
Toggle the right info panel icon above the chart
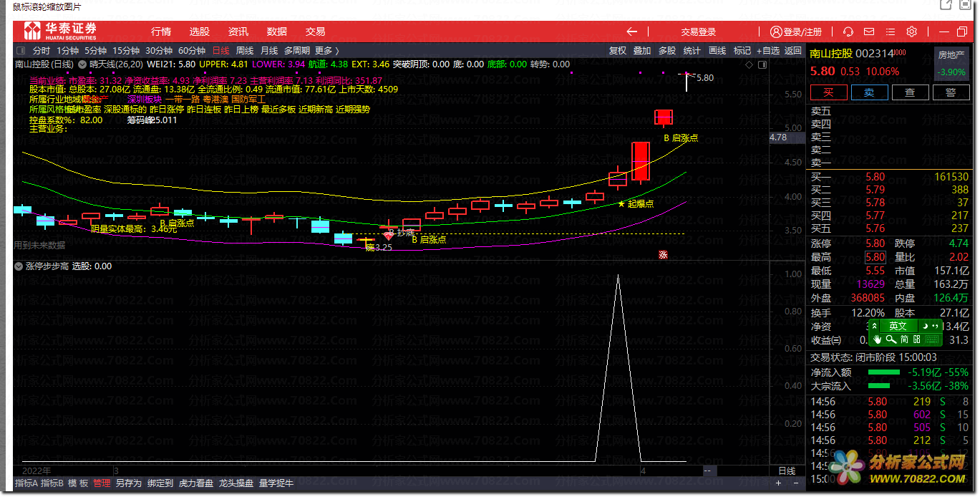(x=762, y=64)
